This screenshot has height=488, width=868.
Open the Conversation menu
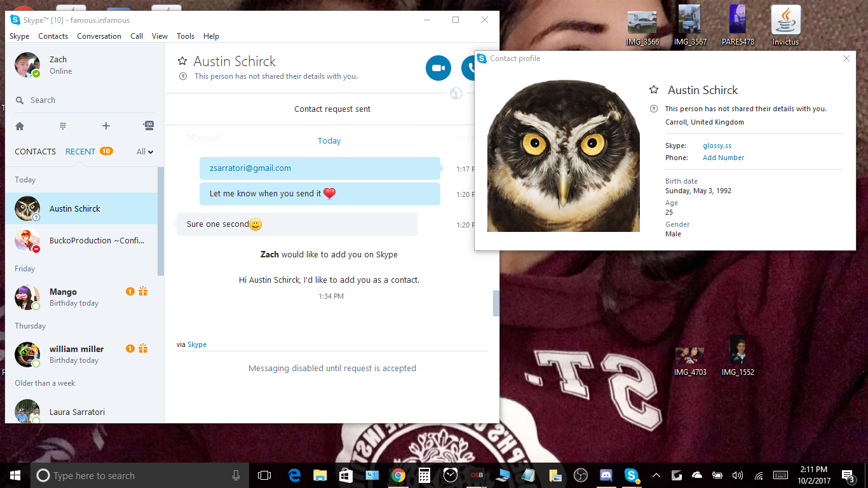99,36
